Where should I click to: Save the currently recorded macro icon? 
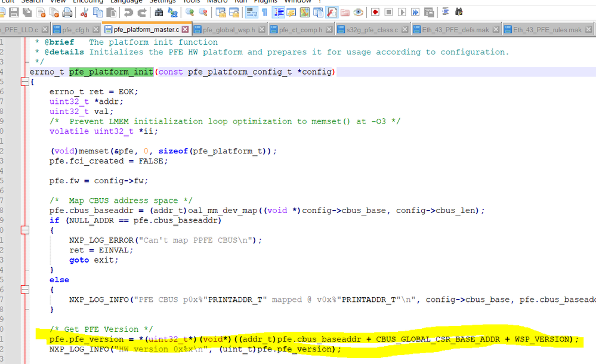tap(429, 13)
